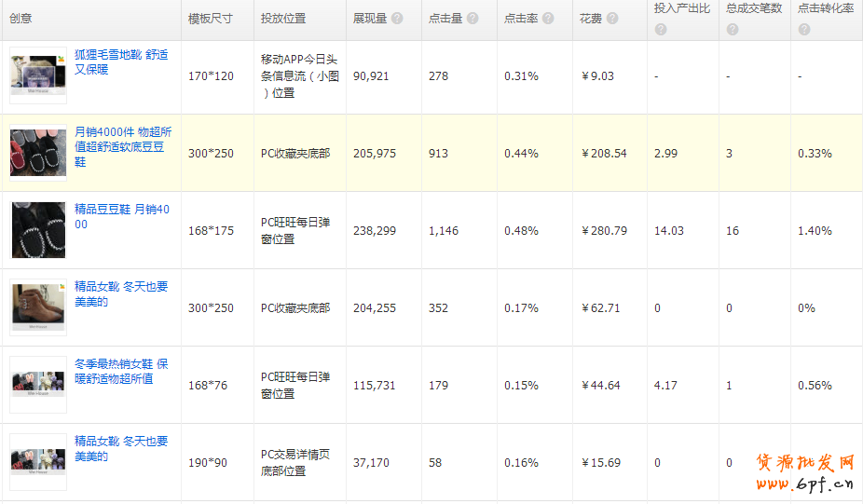Image resolution: width=863 pixels, height=504 pixels.
Task: Click the question mark beside 点击率
Action: pos(547,19)
